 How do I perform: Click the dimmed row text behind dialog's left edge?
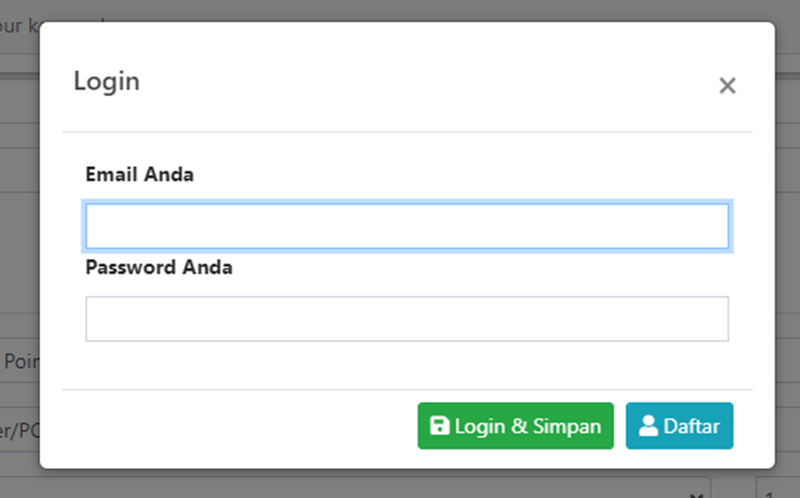(x=18, y=361)
